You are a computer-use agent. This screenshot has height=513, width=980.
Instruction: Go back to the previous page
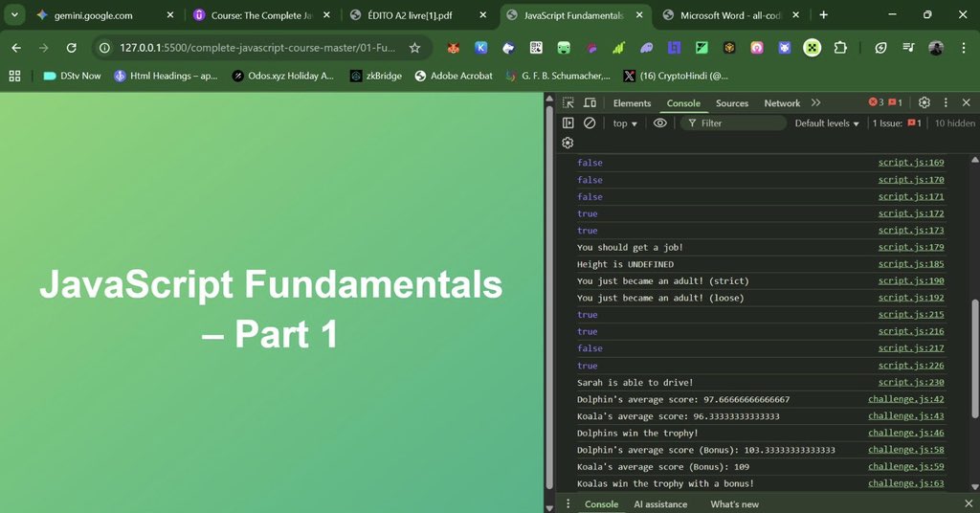click(x=16, y=48)
